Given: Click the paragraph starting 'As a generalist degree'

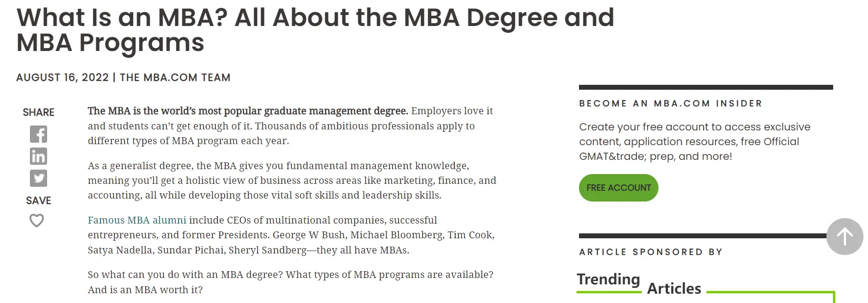Looking at the screenshot, I should pos(291,180).
